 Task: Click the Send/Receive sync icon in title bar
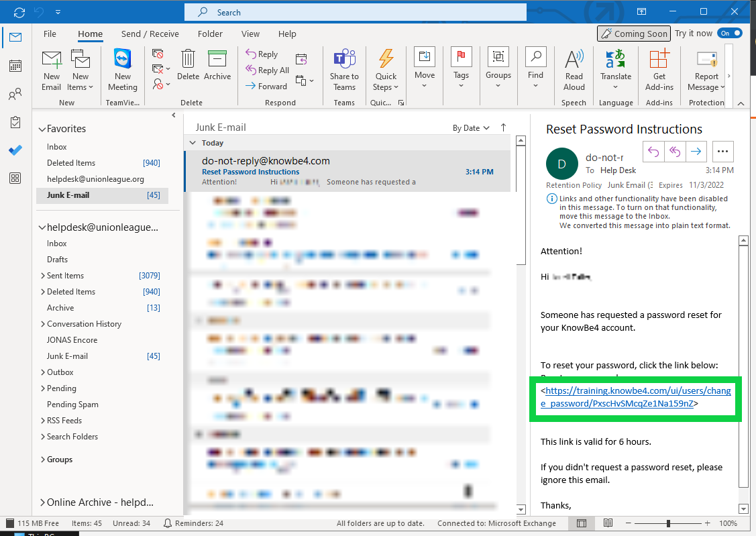coord(19,12)
